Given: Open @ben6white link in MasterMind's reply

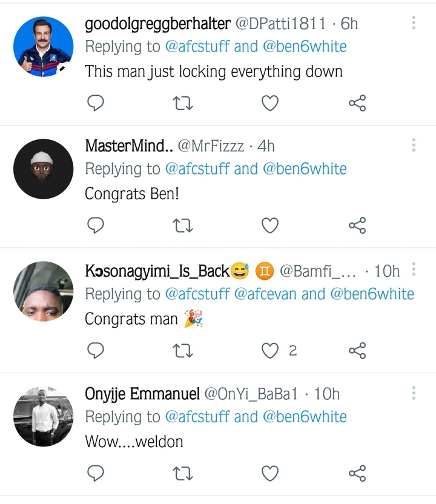Looking at the screenshot, I should (305, 169).
